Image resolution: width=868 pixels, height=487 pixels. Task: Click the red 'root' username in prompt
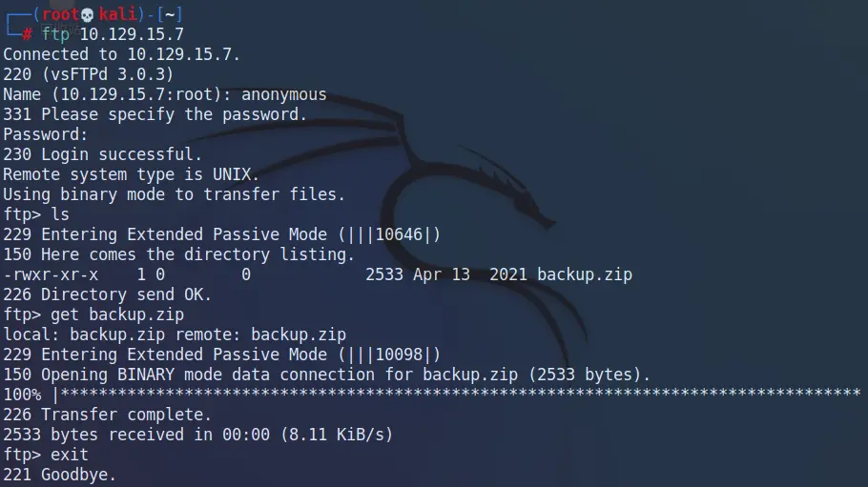click(x=59, y=14)
